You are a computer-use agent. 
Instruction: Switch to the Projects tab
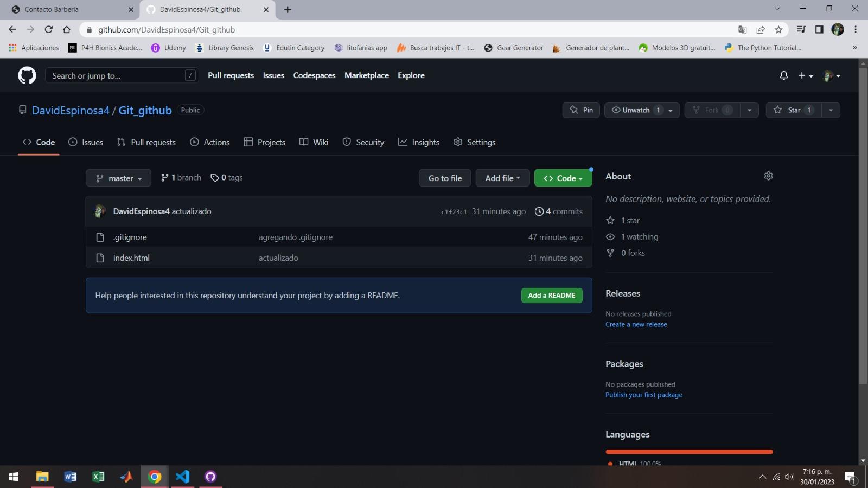tap(264, 142)
